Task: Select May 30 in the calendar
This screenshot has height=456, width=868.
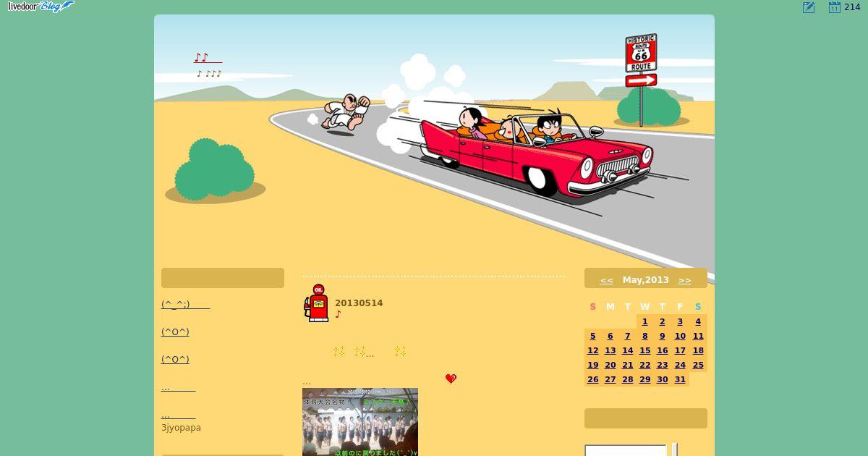Action: point(663,379)
